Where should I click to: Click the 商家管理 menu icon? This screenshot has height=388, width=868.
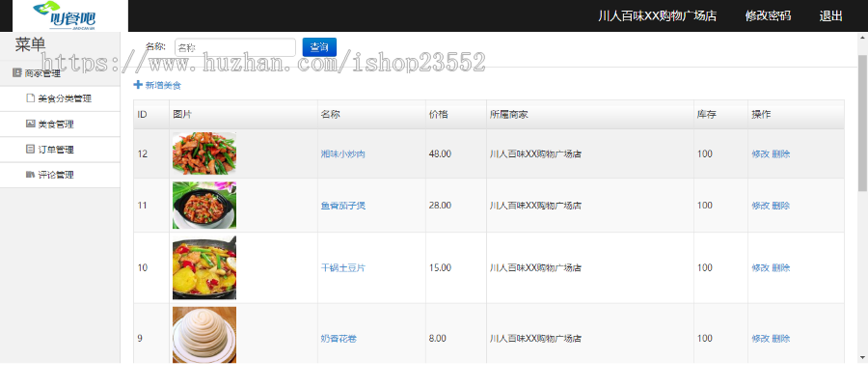point(16,72)
